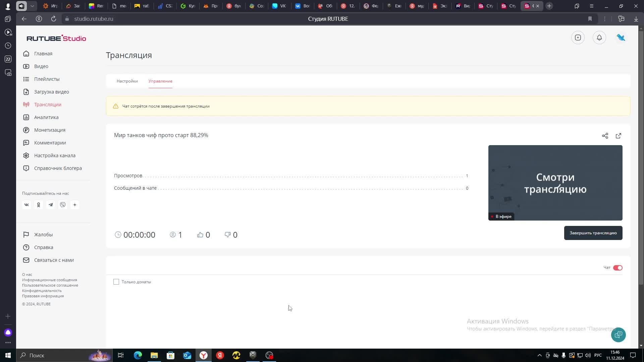644x362 pixels.
Task: Open the VK social link icon
Action: (26, 205)
